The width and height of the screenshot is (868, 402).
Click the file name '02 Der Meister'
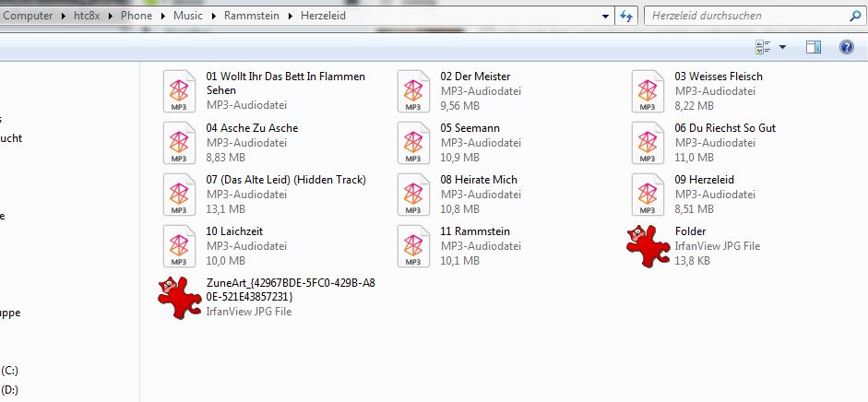476,77
